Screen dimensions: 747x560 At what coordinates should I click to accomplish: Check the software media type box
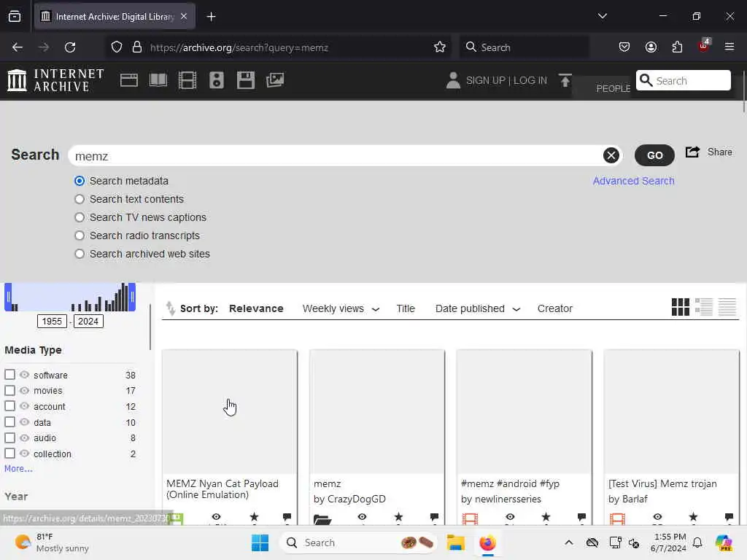[x=10, y=375]
